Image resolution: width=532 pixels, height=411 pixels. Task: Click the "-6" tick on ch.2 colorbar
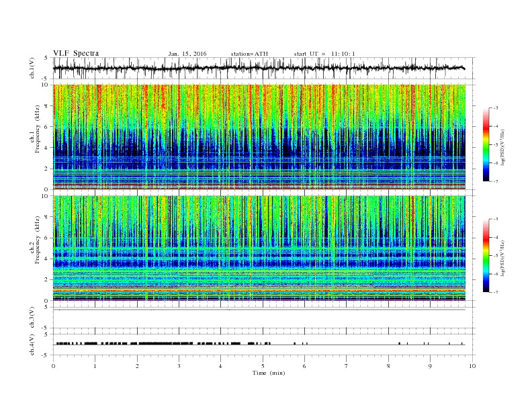495,274
